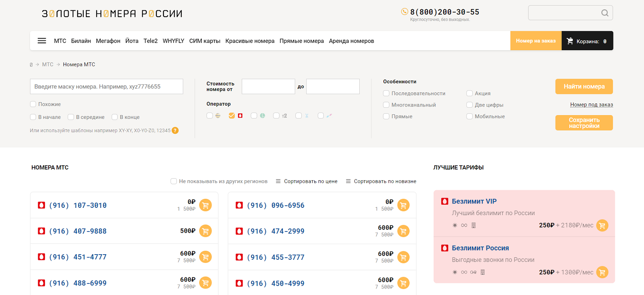Click the Номер на заказ button

click(x=536, y=41)
